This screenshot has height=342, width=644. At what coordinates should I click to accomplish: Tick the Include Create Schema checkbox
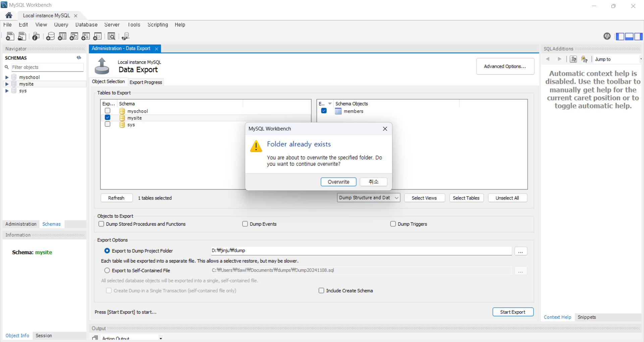click(321, 291)
